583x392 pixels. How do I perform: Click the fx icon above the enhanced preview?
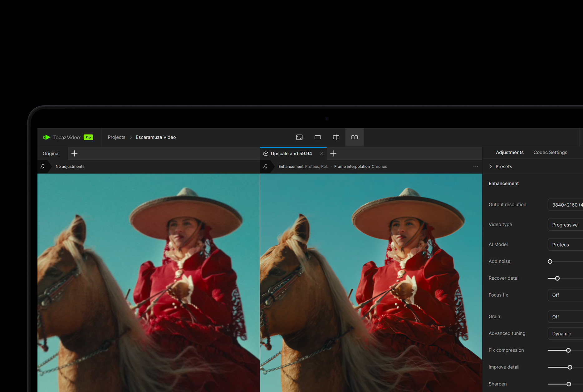click(x=265, y=167)
